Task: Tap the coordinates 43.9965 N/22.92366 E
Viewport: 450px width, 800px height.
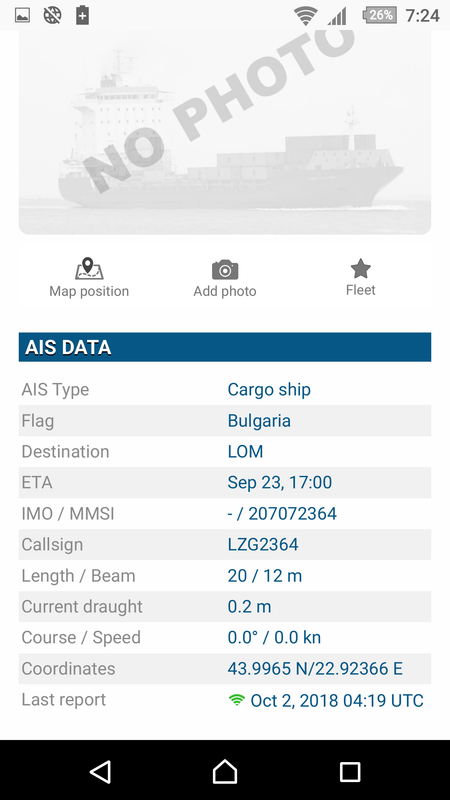Action: click(x=315, y=668)
